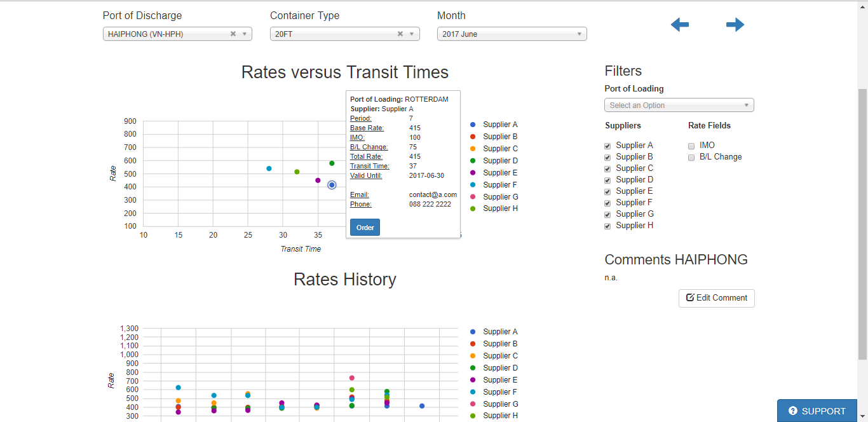Enable the IMO rate field checkbox
This screenshot has height=422, width=868.
pyautogui.click(x=691, y=146)
